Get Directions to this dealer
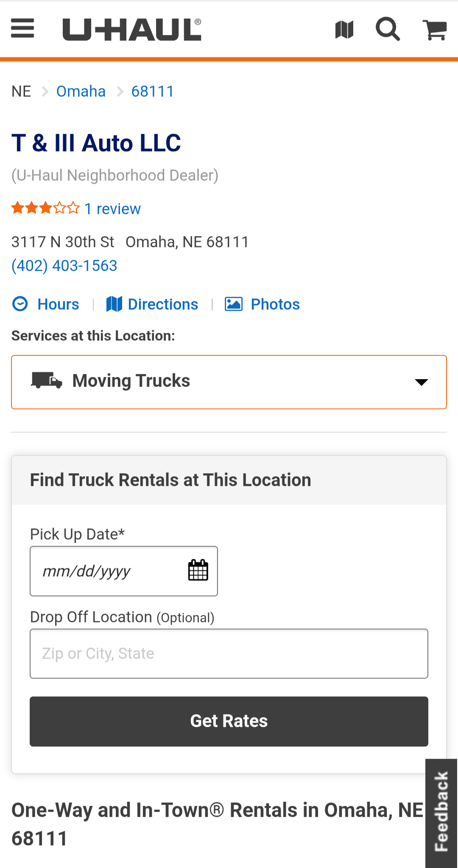Image resolution: width=458 pixels, height=868 pixels. tap(163, 304)
